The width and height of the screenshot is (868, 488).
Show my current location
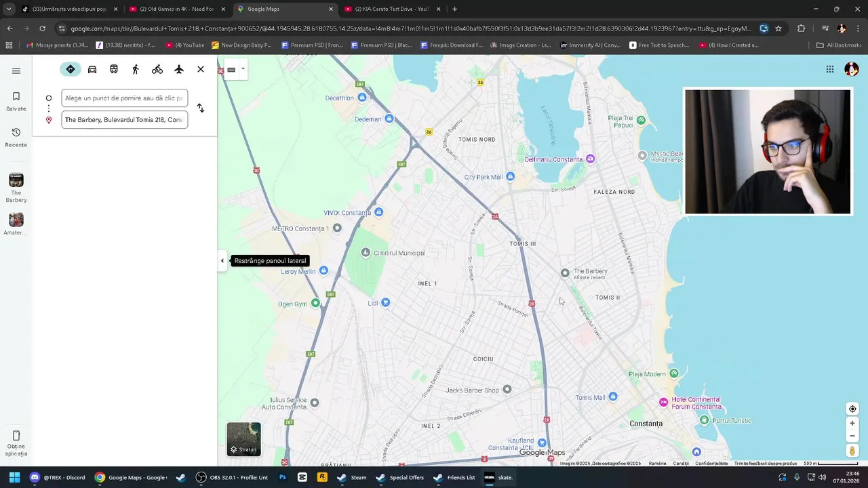coord(852,409)
